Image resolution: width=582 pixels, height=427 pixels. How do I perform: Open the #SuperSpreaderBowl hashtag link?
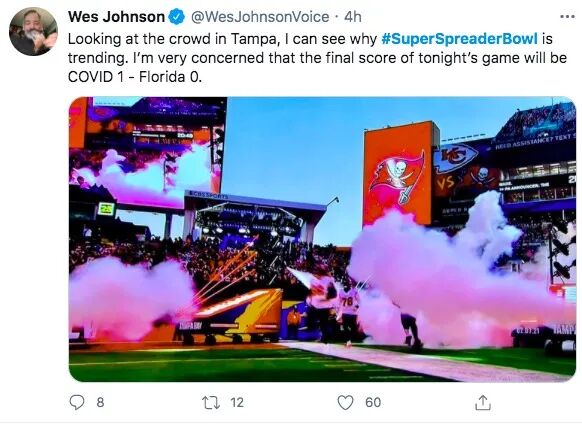tap(459, 39)
